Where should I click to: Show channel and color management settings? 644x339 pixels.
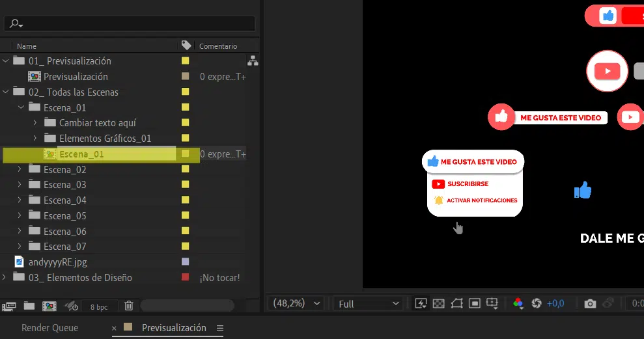click(518, 303)
